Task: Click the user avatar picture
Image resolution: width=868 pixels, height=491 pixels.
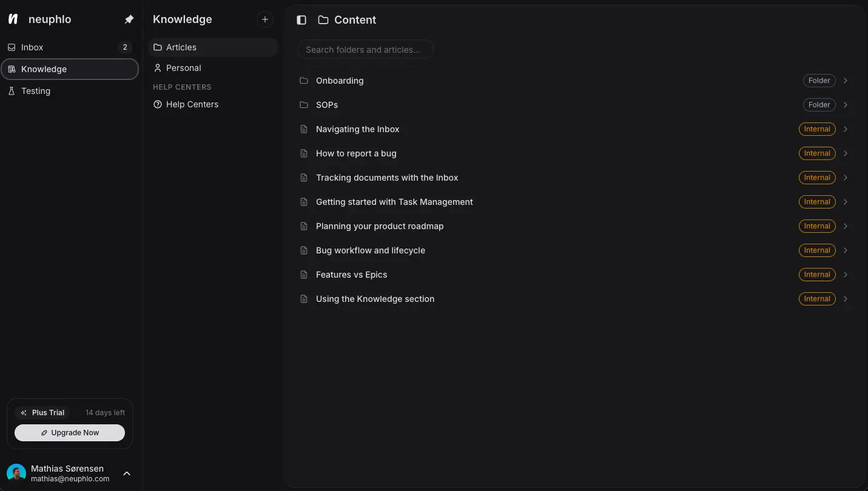Action: (16, 473)
